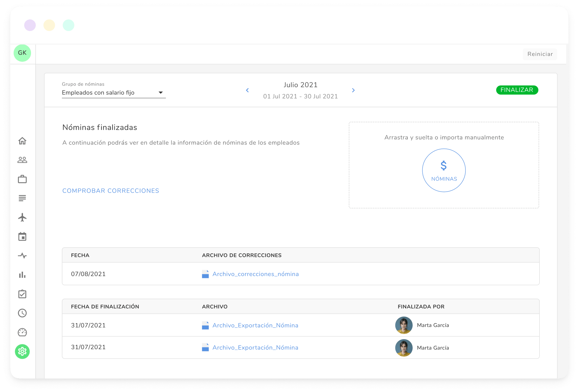Open the pulse activity icon

(22, 256)
